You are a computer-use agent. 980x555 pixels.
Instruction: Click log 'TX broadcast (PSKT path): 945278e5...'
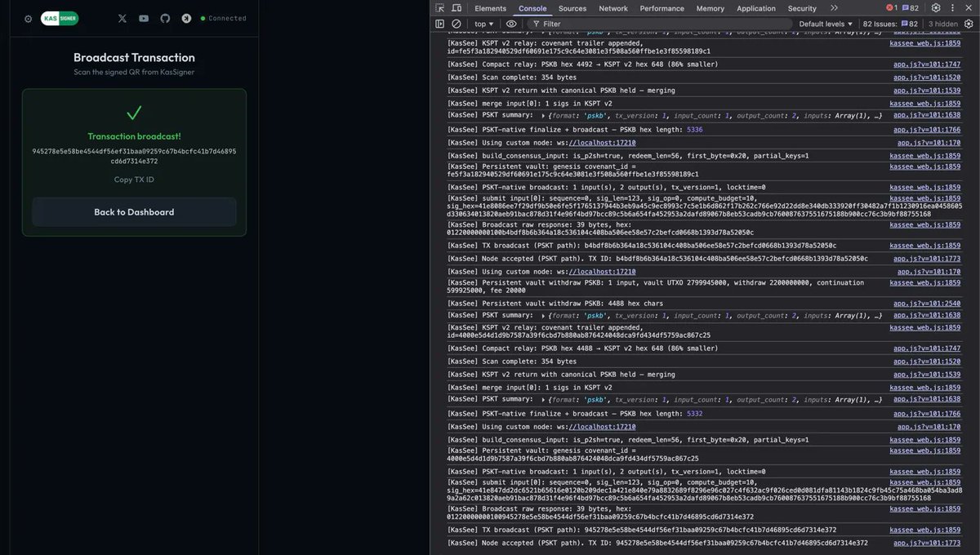[642, 530]
